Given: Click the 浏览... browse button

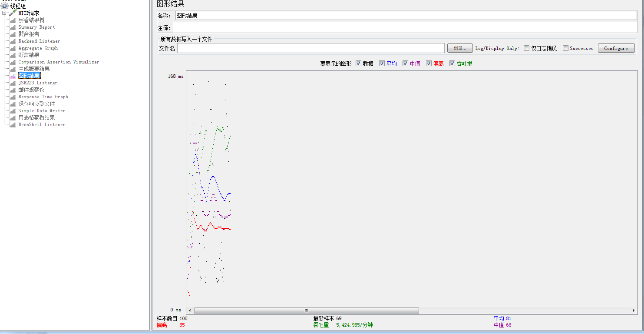Looking at the screenshot, I should click(460, 48).
